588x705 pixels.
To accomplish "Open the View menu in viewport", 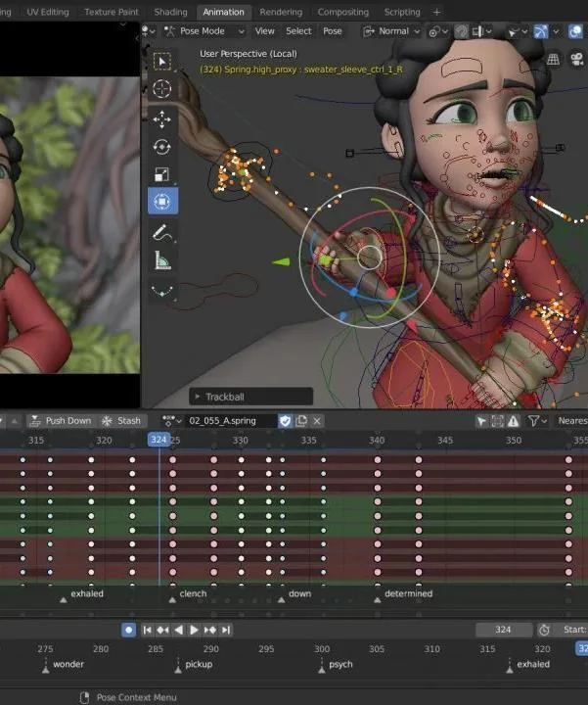I will tap(264, 31).
